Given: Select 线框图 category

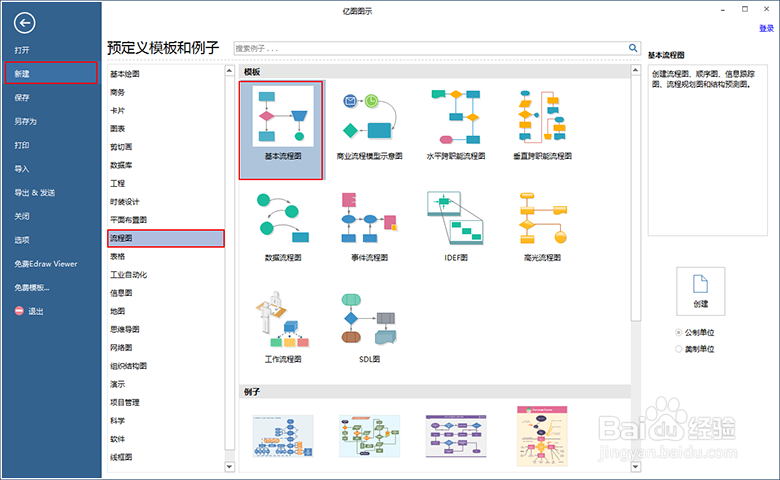Looking at the screenshot, I should 121,457.
